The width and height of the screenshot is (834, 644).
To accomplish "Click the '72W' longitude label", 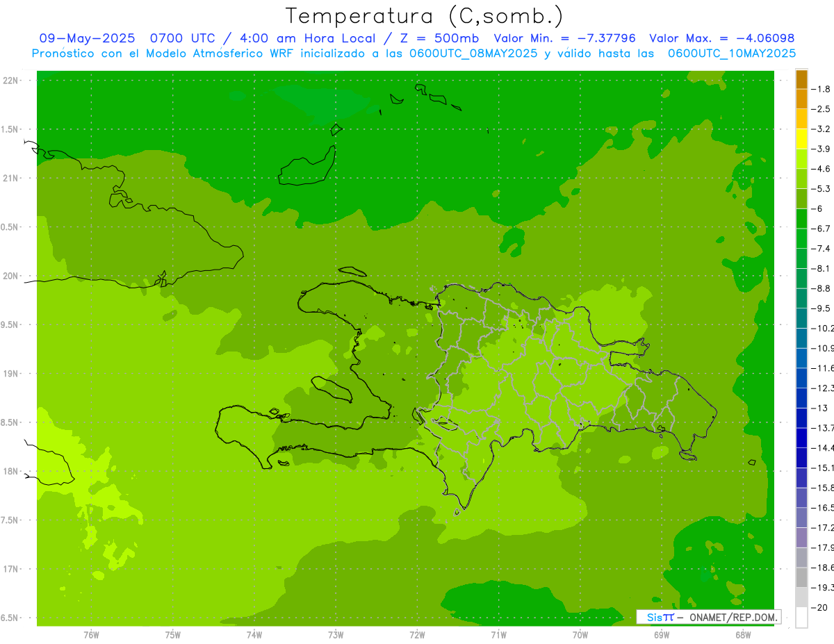I will pyautogui.click(x=418, y=635).
